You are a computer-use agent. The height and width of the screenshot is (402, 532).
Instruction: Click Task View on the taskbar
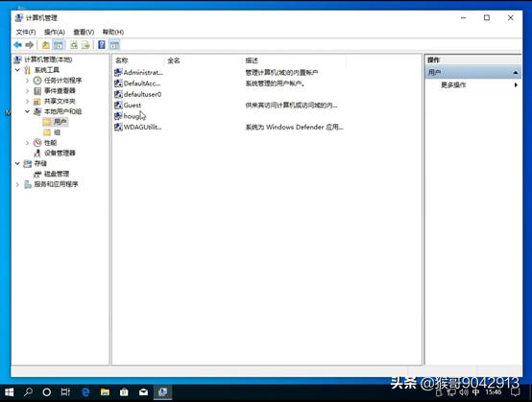65,392
